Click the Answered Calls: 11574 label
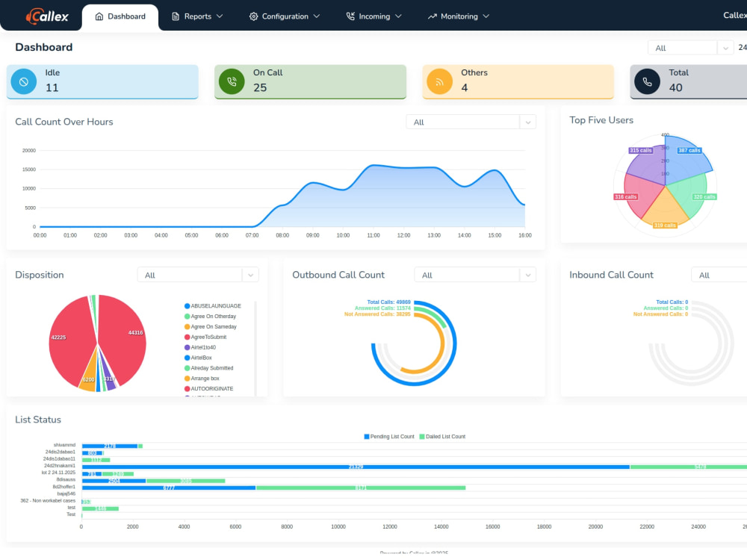This screenshot has height=560, width=747. 382,308
